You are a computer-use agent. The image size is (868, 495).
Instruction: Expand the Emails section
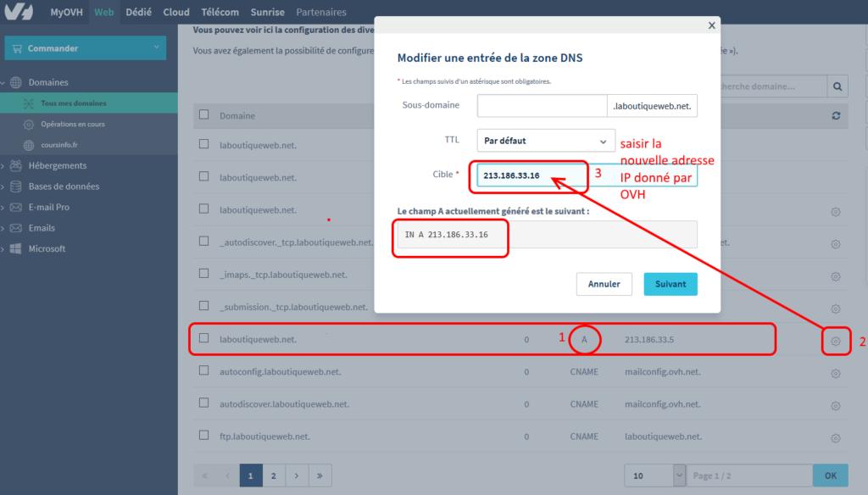click(x=3, y=228)
